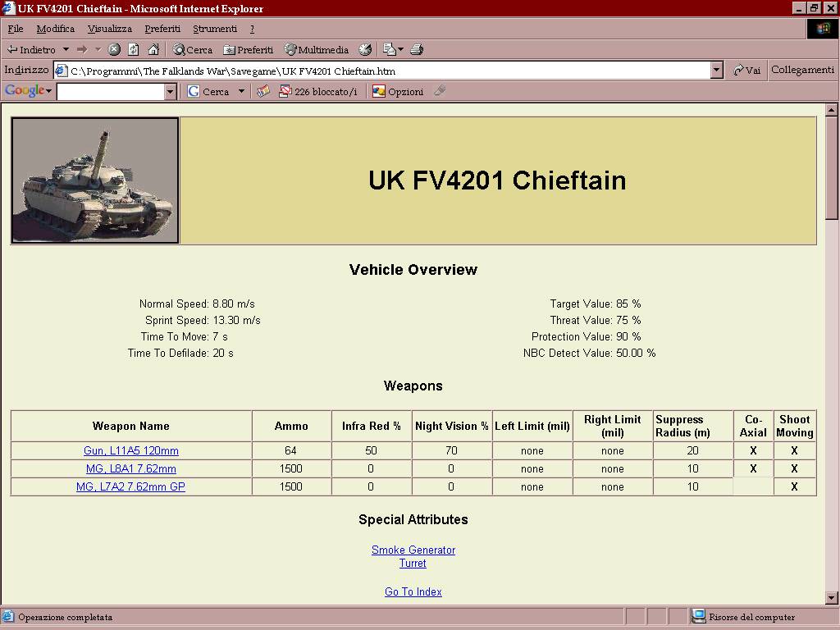Open the MG, L8A1 7.62mm link

[x=131, y=468]
